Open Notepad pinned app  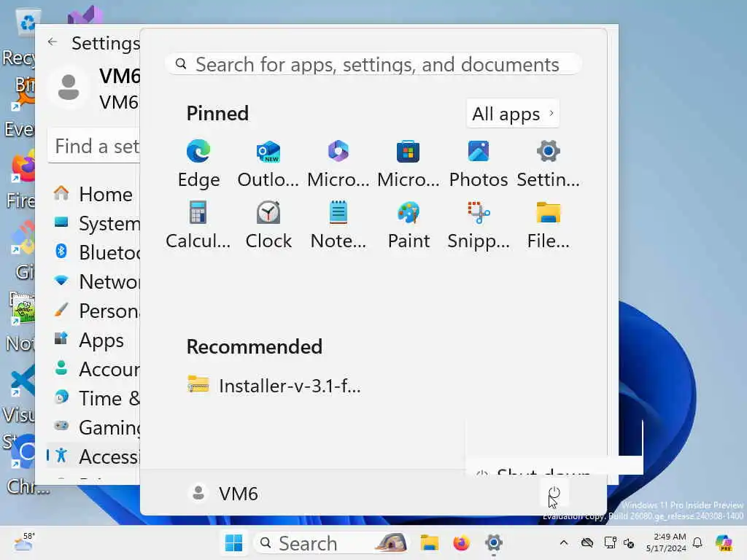(338, 225)
